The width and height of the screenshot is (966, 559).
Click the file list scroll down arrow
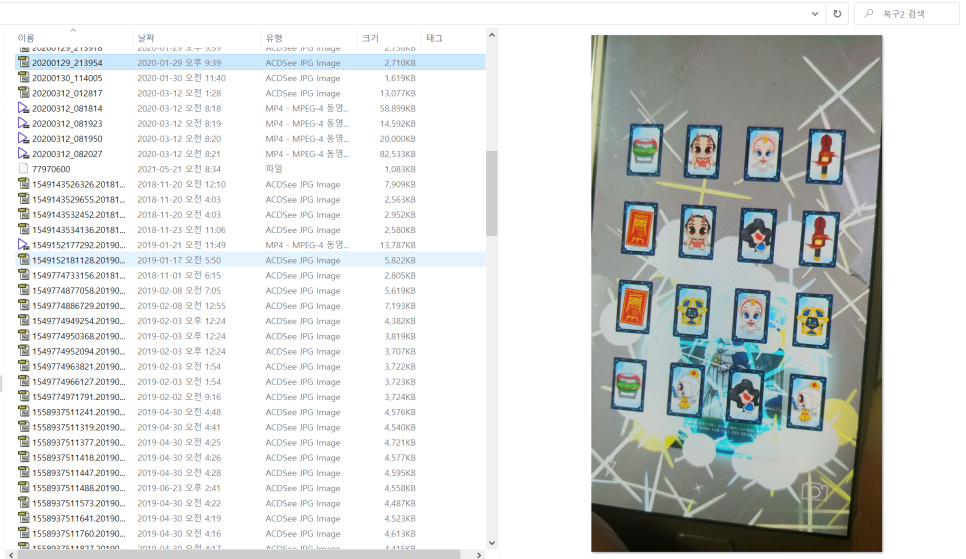(x=492, y=543)
